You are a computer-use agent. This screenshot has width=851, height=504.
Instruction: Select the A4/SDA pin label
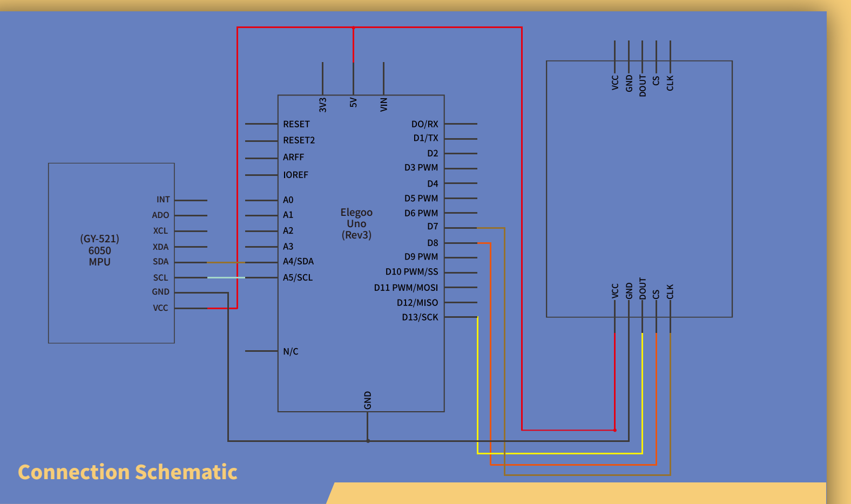pos(298,262)
